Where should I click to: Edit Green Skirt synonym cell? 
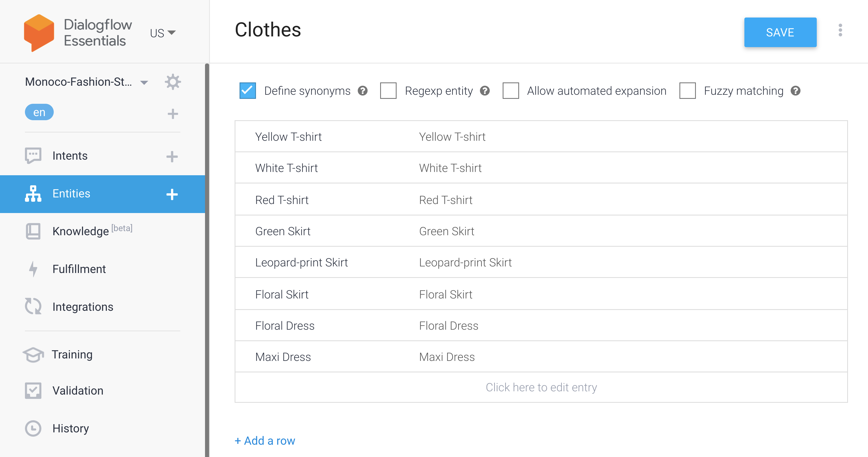pyautogui.click(x=446, y=231)
